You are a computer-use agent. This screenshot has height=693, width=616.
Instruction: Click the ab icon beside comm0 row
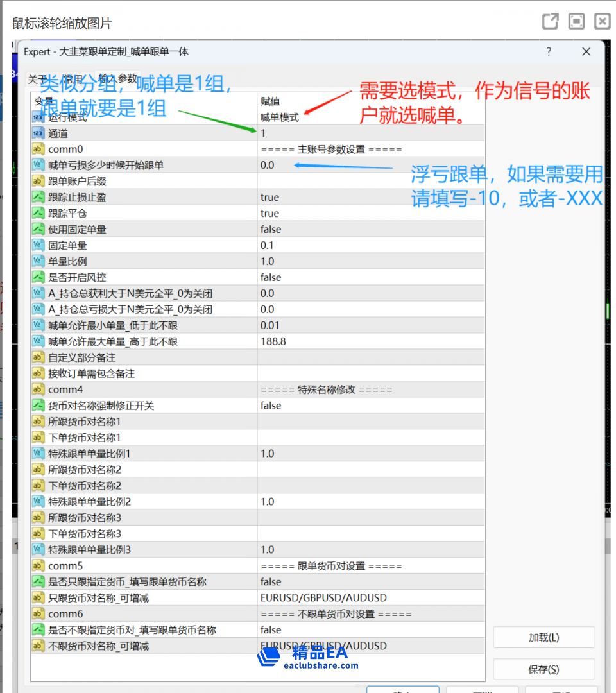point(37,149)
